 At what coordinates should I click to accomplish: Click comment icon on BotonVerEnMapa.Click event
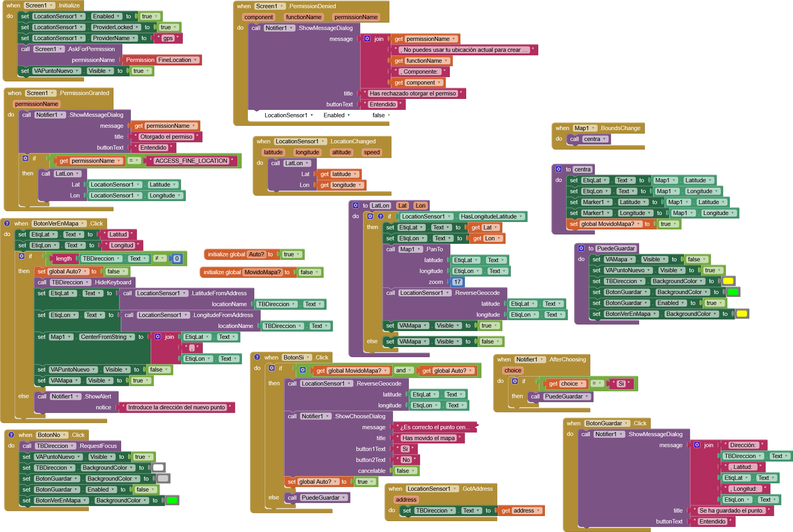click(x=7, y=223)
